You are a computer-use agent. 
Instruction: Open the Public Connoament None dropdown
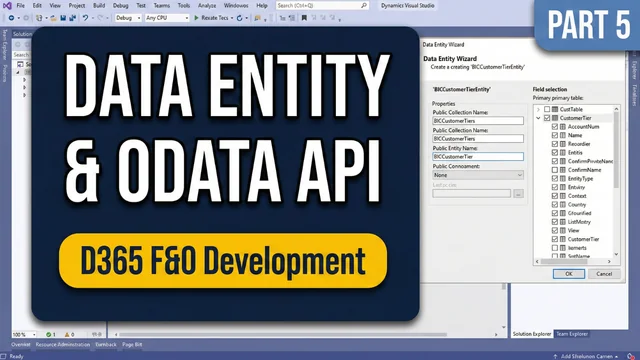click(x=478, y=175)
